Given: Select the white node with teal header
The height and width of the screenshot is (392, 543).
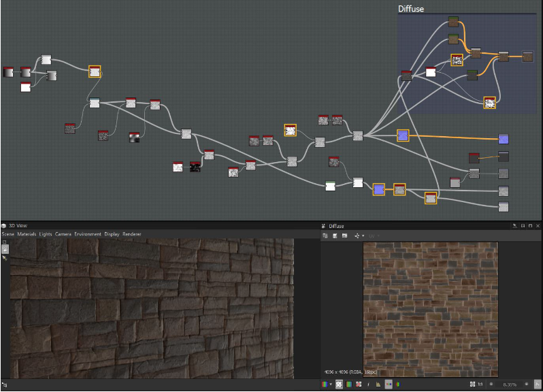Looking at the screenshot, I should (x=95, y=103).
